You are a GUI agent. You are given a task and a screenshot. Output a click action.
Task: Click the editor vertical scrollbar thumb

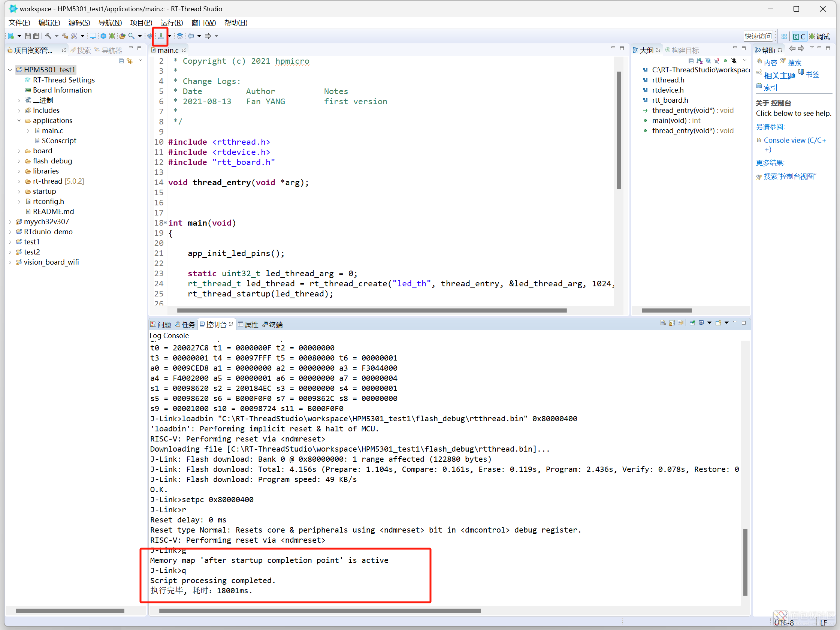(619, 130)
